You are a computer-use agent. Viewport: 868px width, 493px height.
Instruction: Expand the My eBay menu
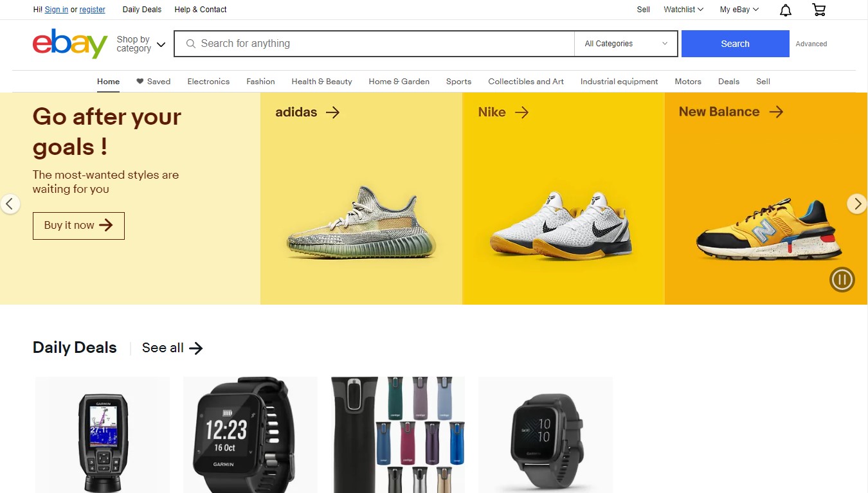click(739, 10)
